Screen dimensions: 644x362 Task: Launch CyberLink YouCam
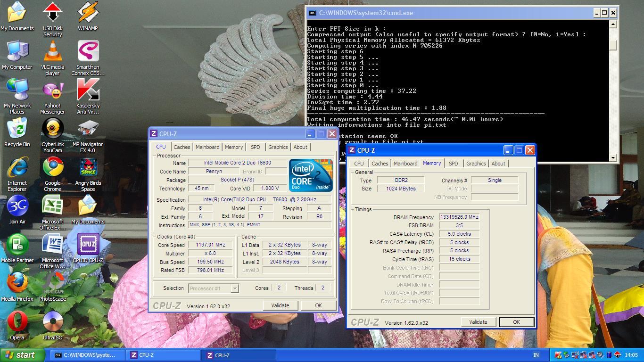point(52,135)
